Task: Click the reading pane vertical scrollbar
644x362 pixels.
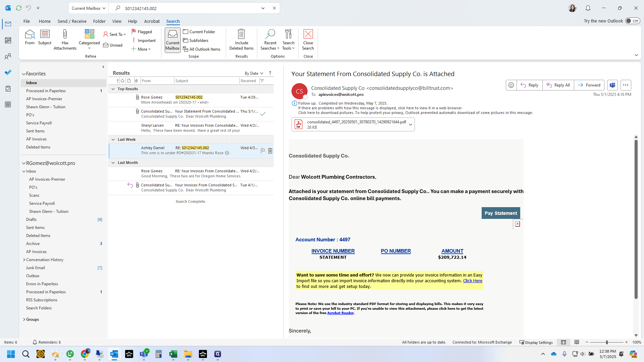Action: pos(636,220)
